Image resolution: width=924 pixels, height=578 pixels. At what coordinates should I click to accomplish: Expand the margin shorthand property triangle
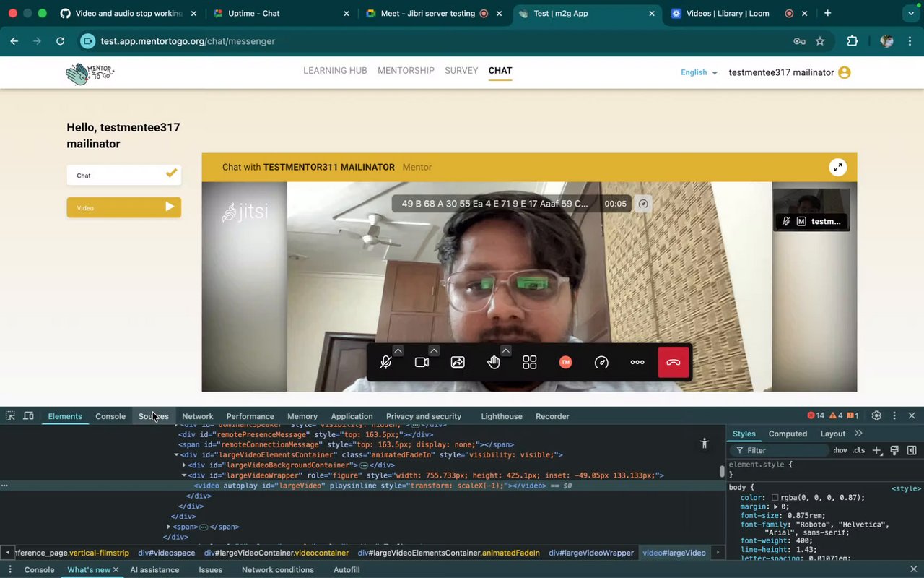point(776,506)
